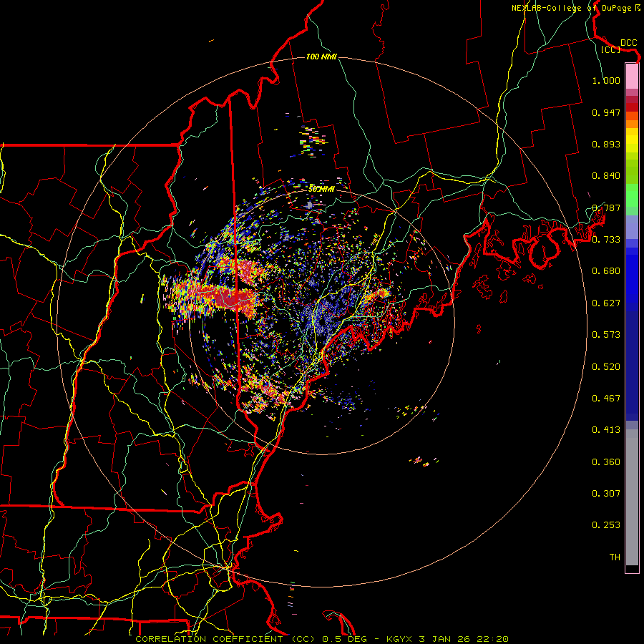Click the 0.253 color scale value
Image resolution: width=644 pixels, height=644 pixels.
click(606, 525)
